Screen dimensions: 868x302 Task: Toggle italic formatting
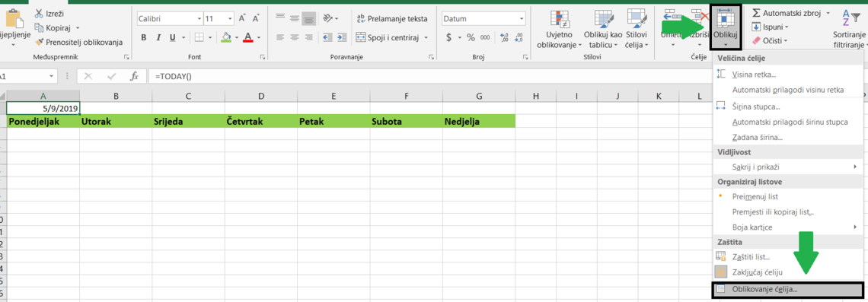pos(158,37)
